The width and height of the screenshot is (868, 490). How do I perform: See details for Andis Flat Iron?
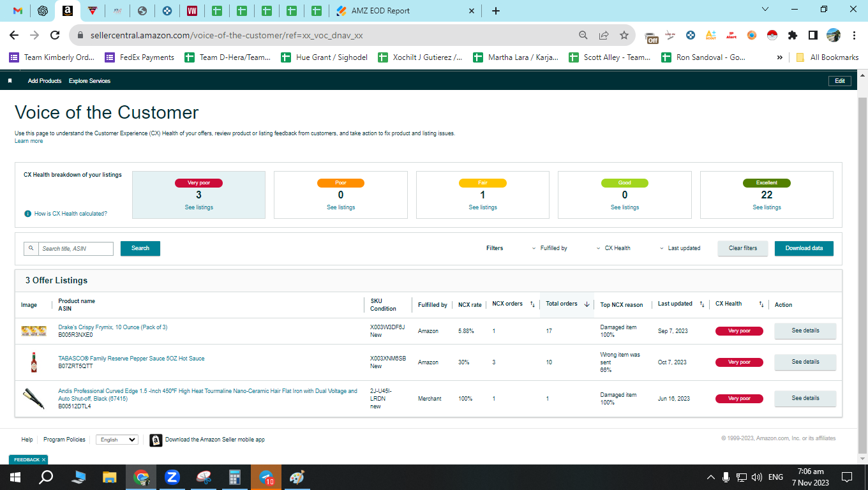(x=805, y=398)
